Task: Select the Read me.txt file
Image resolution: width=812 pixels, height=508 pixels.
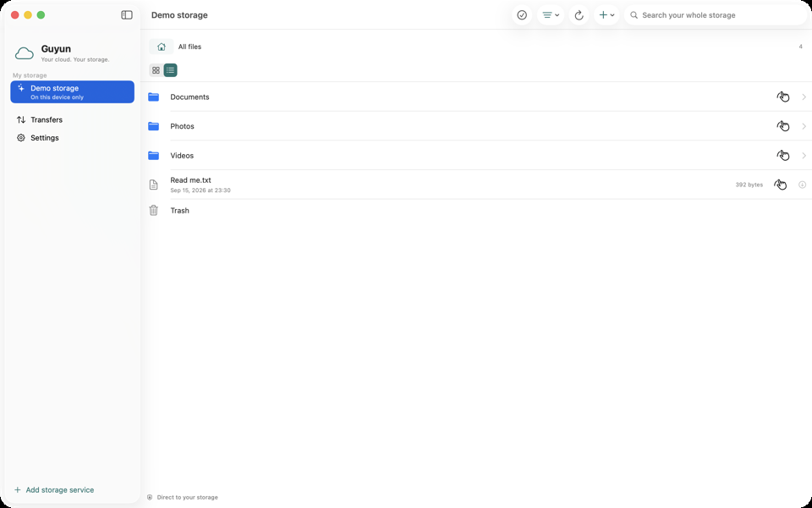Action: pos(476,185)
